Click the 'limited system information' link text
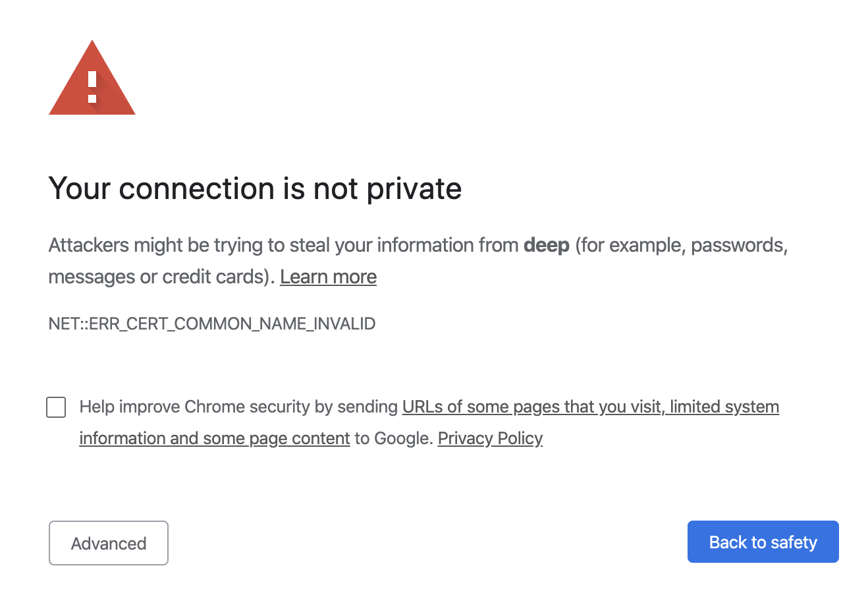Screen dimensions: 868x601 (x=724, y=407)
